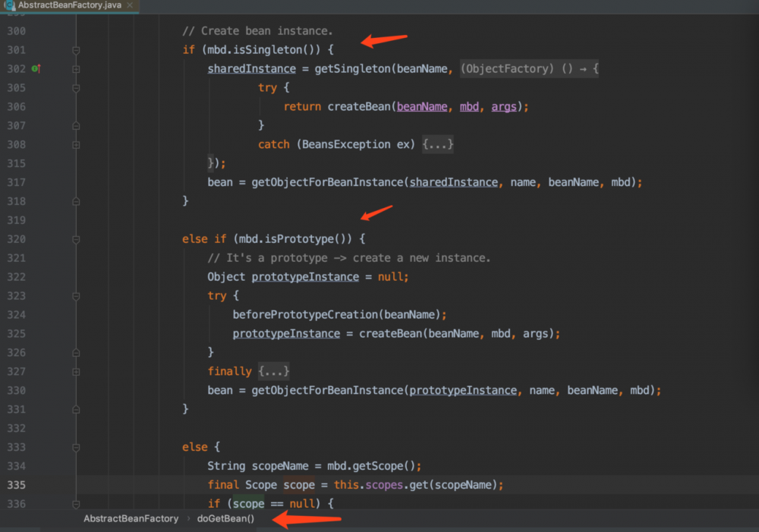Click the scopes field on line 335
Image resolution: width=759 pixels, height=532 pixels.
point(384,485)
